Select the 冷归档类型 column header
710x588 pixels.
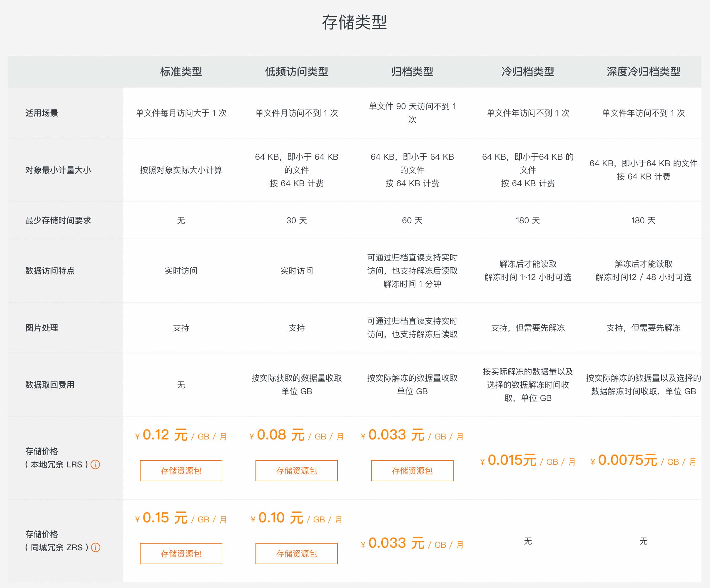(528, 72)
